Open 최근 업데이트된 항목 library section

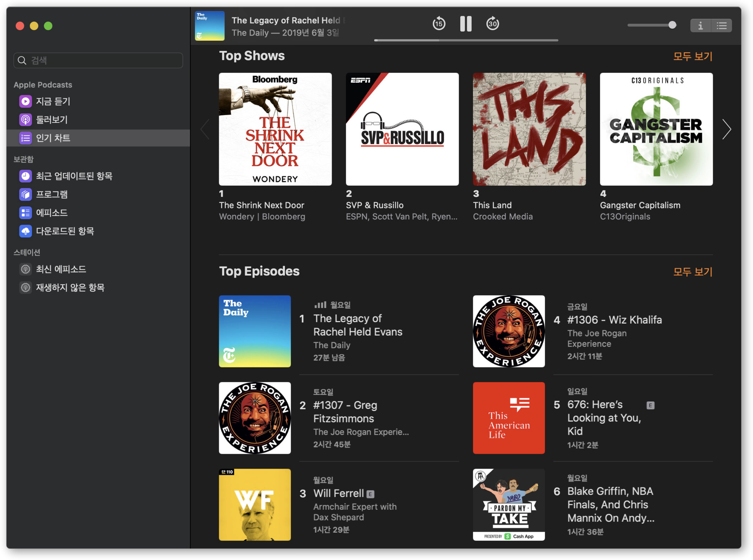(x=74, y=176)
